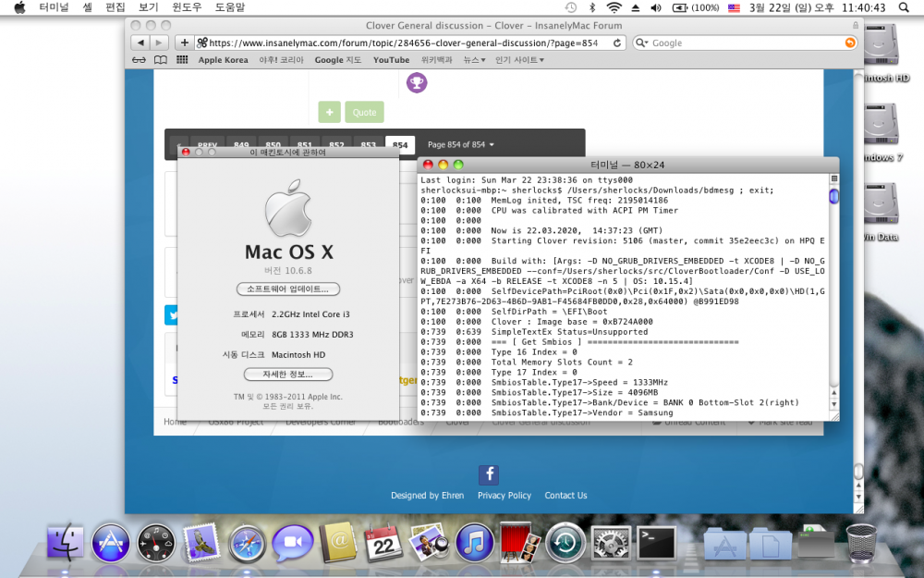Click the Google search field in Safari
Screen dimensions: 924x578
(x=745, y=43)
